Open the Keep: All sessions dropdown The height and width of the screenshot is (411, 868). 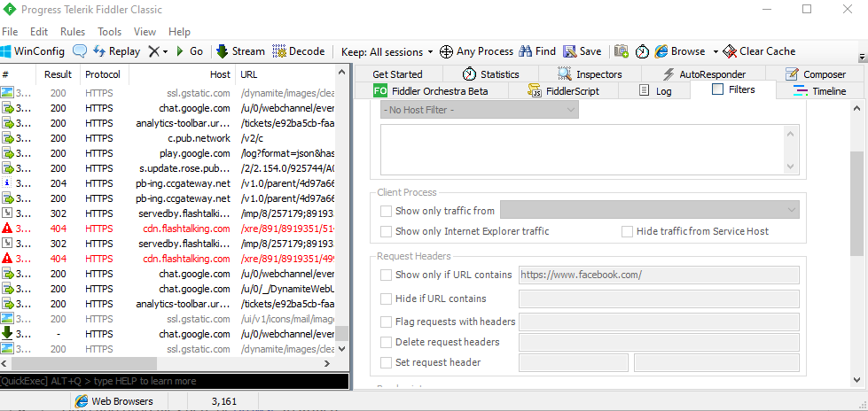(387, 51)
